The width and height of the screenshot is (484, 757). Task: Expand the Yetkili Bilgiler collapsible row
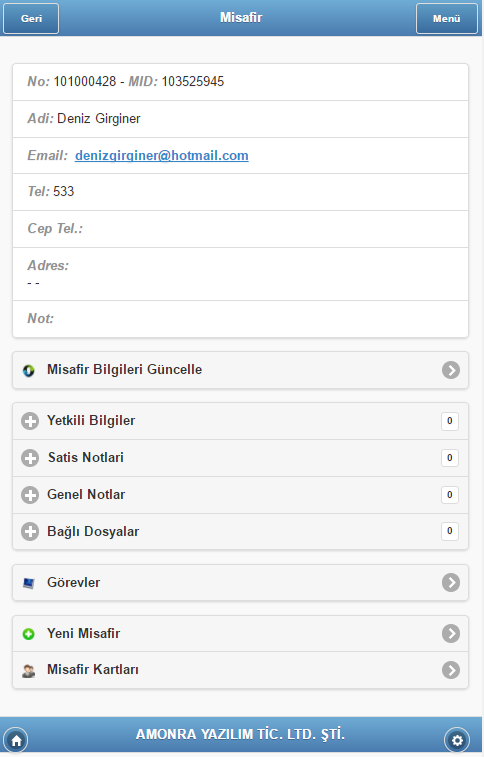pos(240,421)
